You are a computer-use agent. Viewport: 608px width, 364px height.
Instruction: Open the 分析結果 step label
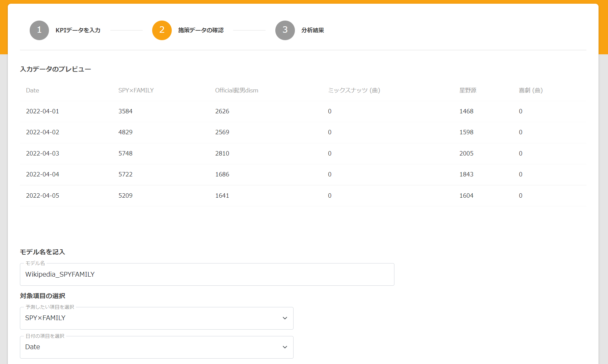click(312, 30)
